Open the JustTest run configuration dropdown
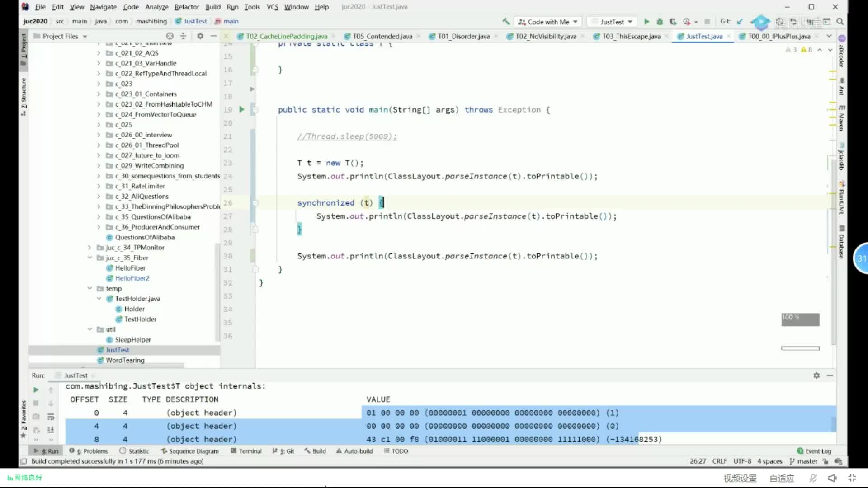868x488 pixels. click(x=613, y=22)
